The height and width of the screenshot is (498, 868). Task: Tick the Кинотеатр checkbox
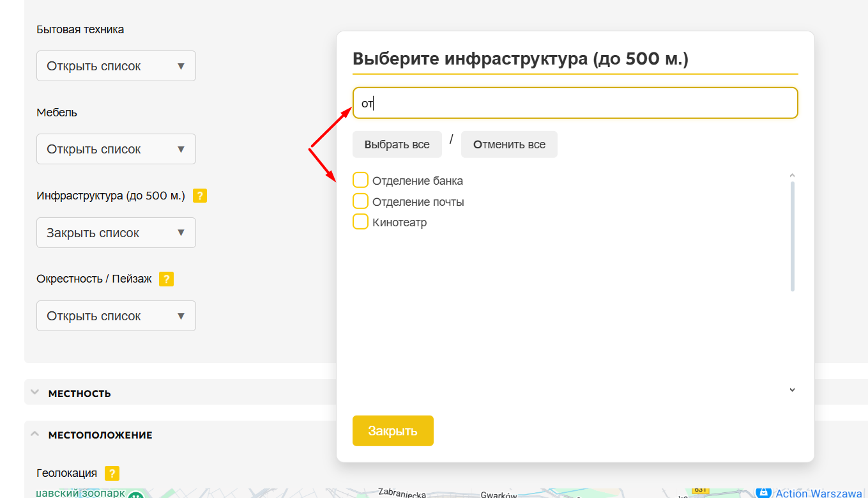pos(361,222)
